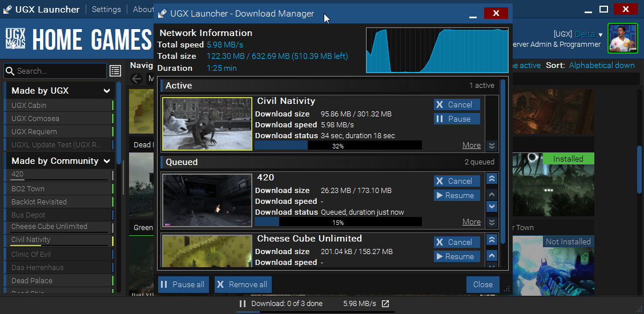Move Cheese Cube Unlimited up one position

[492, 256]
